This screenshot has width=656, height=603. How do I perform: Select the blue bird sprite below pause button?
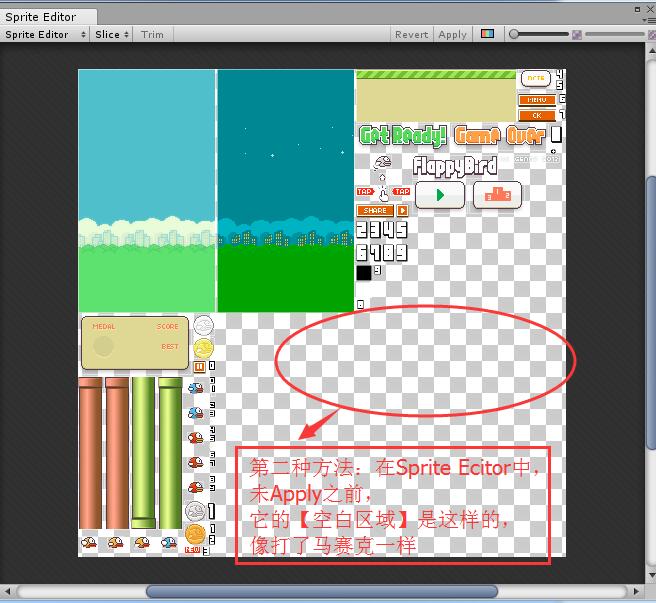click(195, 388)
